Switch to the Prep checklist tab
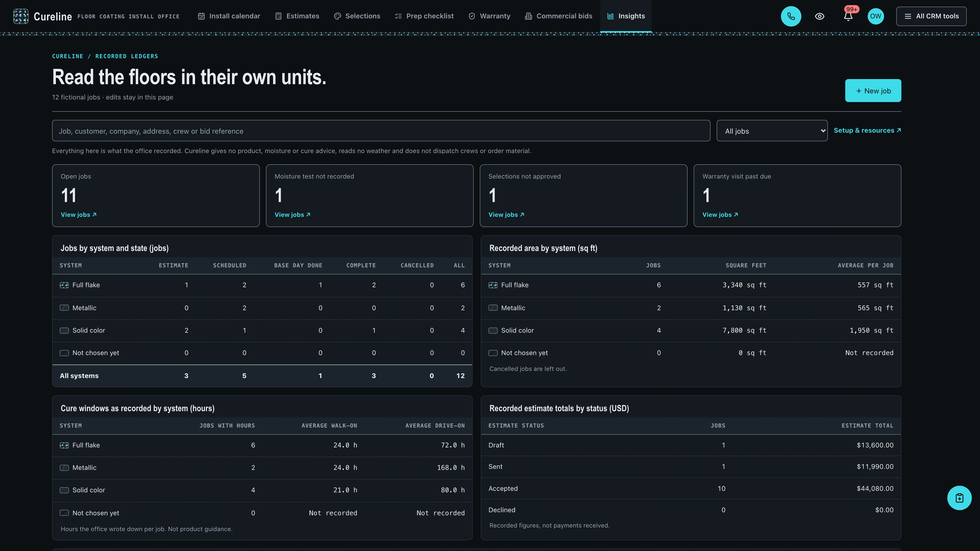 424,16
